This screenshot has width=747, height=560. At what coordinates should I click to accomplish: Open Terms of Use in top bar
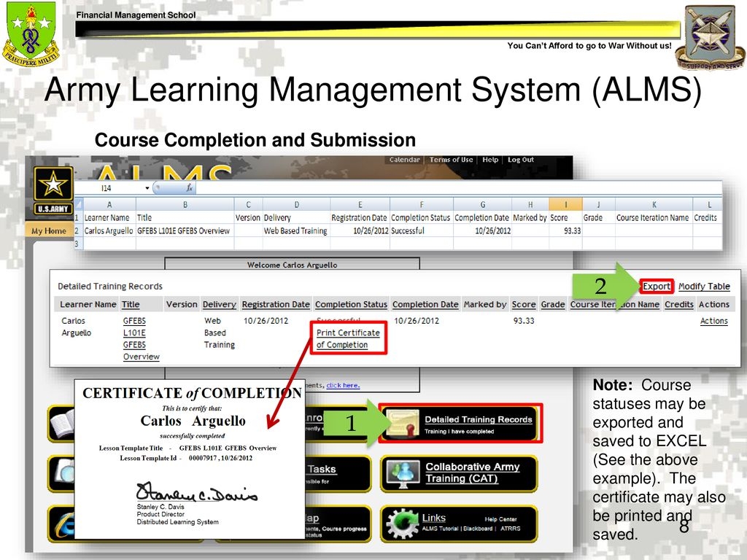[x=451, y=160]
